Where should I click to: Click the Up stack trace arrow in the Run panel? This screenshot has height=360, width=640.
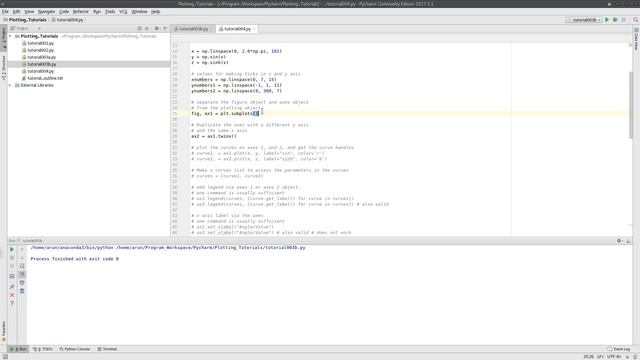pyautogui.click(x=22, y=249)
